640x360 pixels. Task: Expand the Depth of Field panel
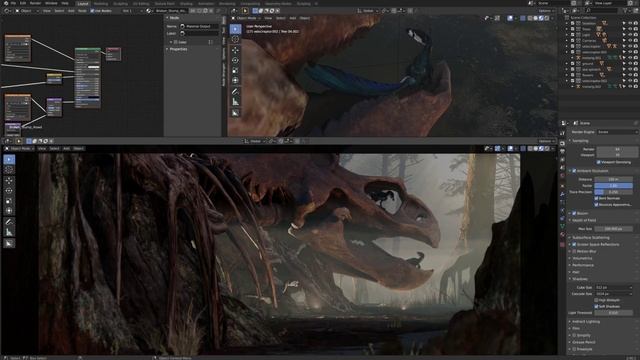[x=583, y=220]
